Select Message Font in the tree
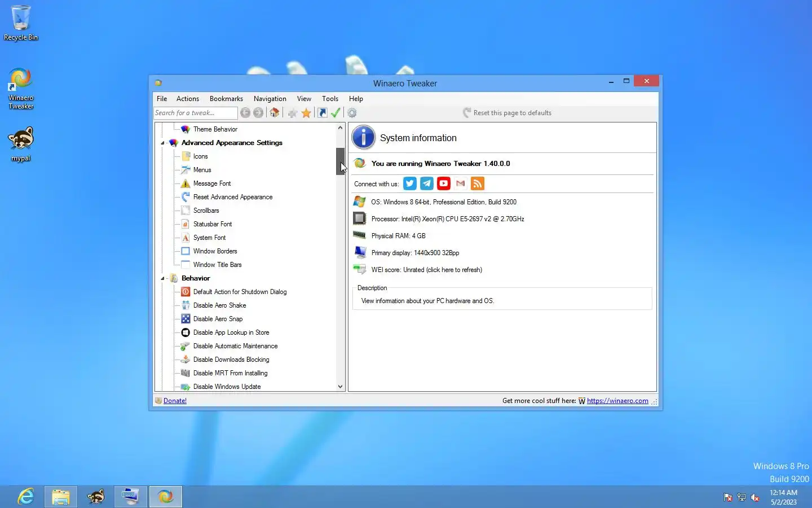 coord(211,183)
